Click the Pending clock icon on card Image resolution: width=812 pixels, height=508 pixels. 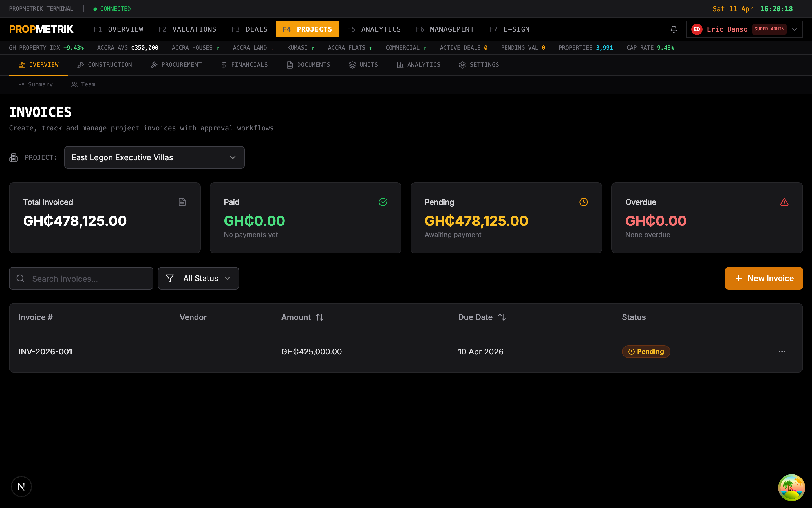coord(584,202)
